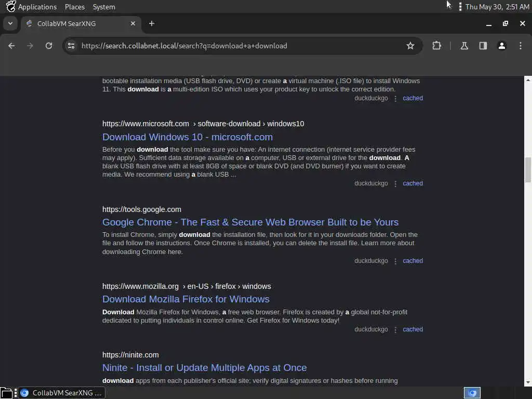Expand the tab search dropdown
Screen dimensions: 532x399
pos(10,23)
